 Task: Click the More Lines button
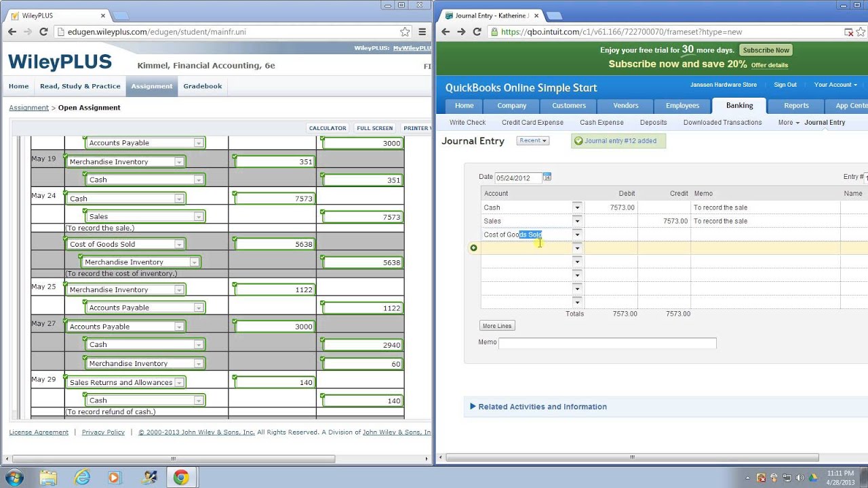(497, 326)
